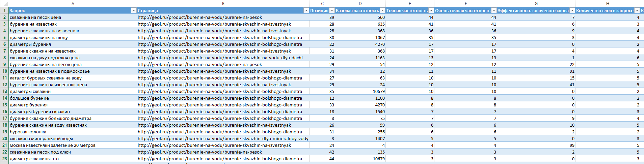Select the cell "скважина на песок цена"
The width and height of the screenshot is (644, 164).
35,17
